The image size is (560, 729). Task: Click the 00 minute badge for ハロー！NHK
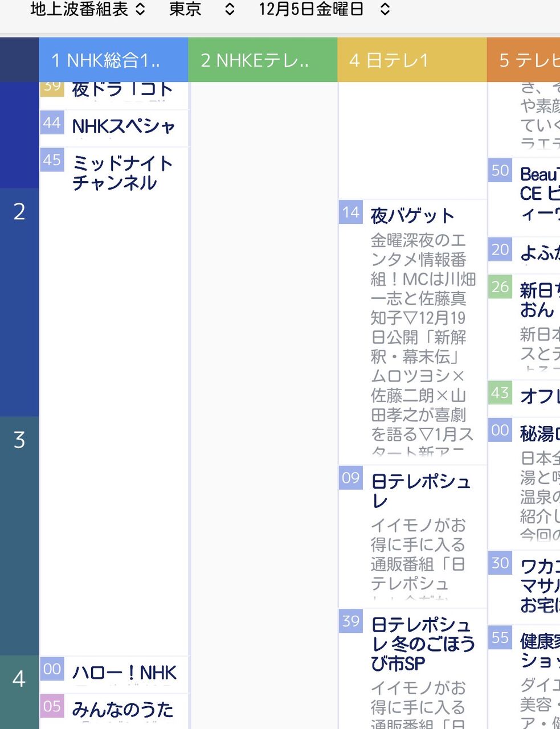click(52, 669)
